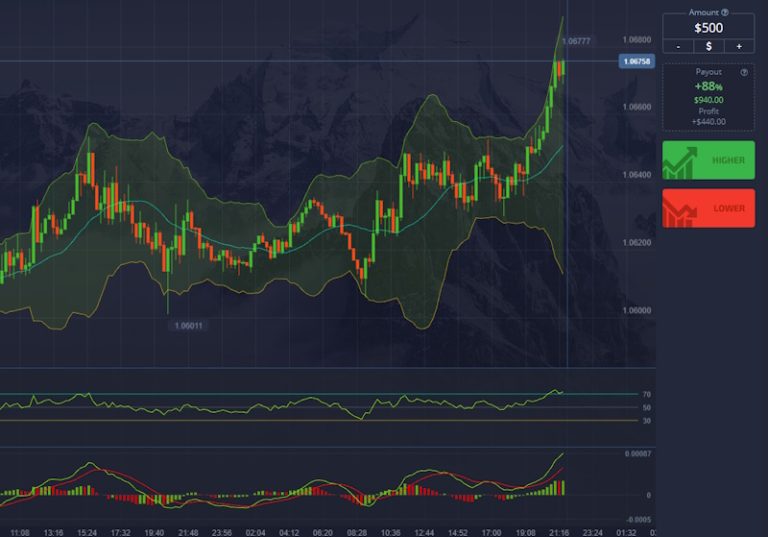
Task: Click the 1.06777 high price label
Action: point(576,41)
